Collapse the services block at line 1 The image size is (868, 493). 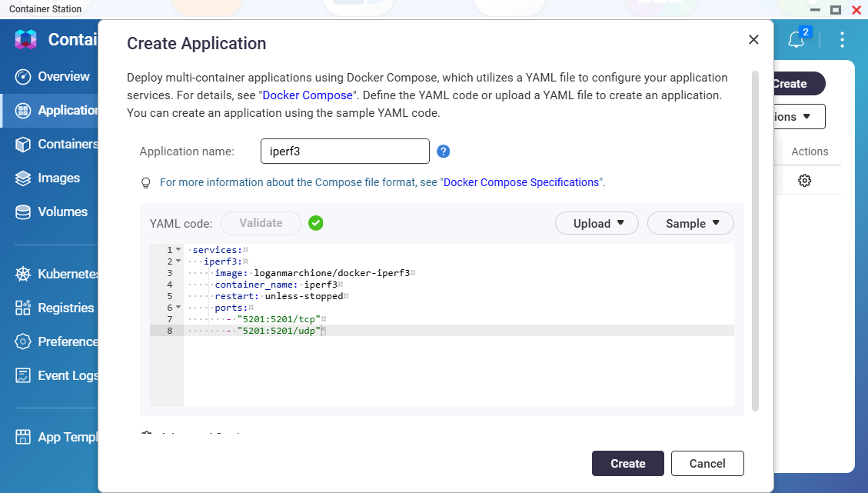point(178,250)
